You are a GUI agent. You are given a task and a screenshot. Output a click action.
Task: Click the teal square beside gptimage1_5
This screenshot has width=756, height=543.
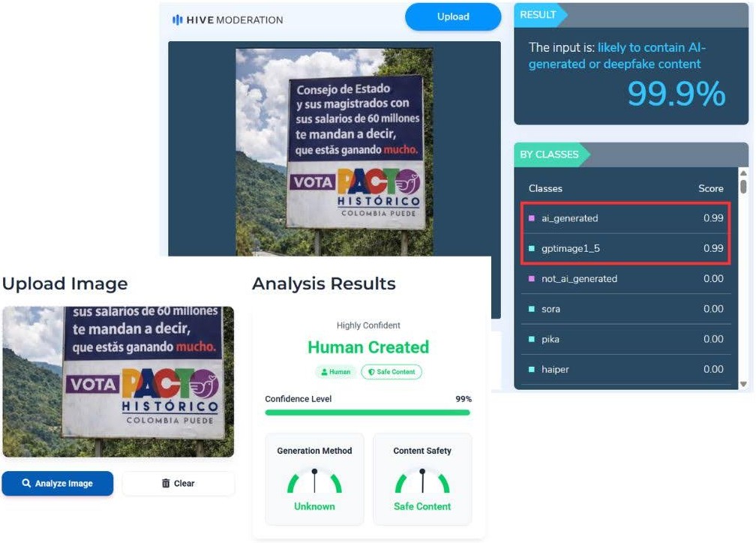[x=532, y=249]
